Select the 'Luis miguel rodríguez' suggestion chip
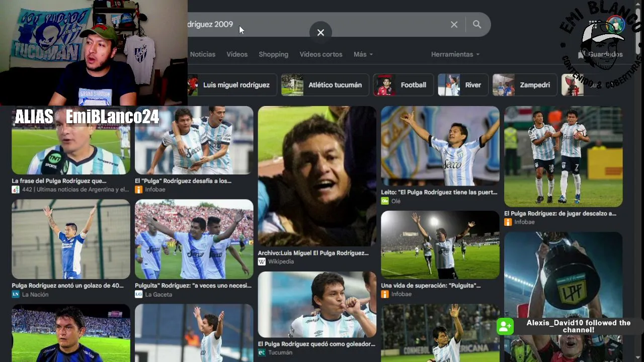This screenshot has width=644, height=362. [232, 85]
